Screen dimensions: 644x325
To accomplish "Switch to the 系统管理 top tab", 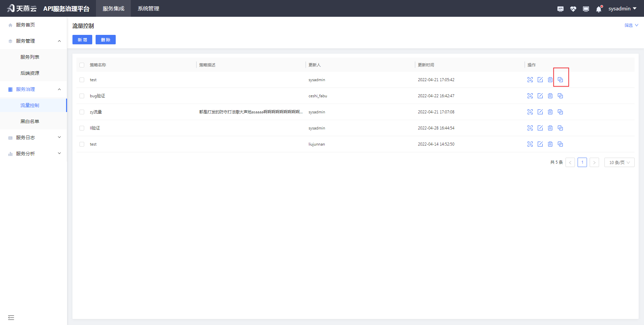I will 148,9.
